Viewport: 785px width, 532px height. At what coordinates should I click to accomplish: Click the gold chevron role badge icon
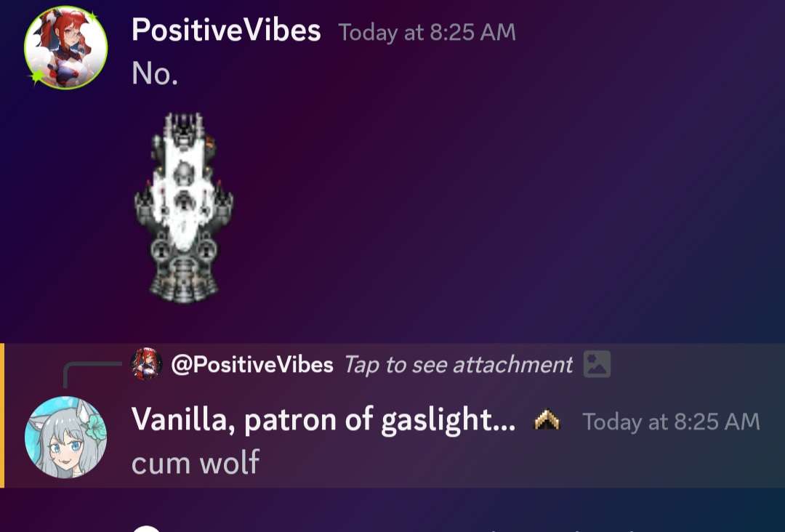(547, 420)
